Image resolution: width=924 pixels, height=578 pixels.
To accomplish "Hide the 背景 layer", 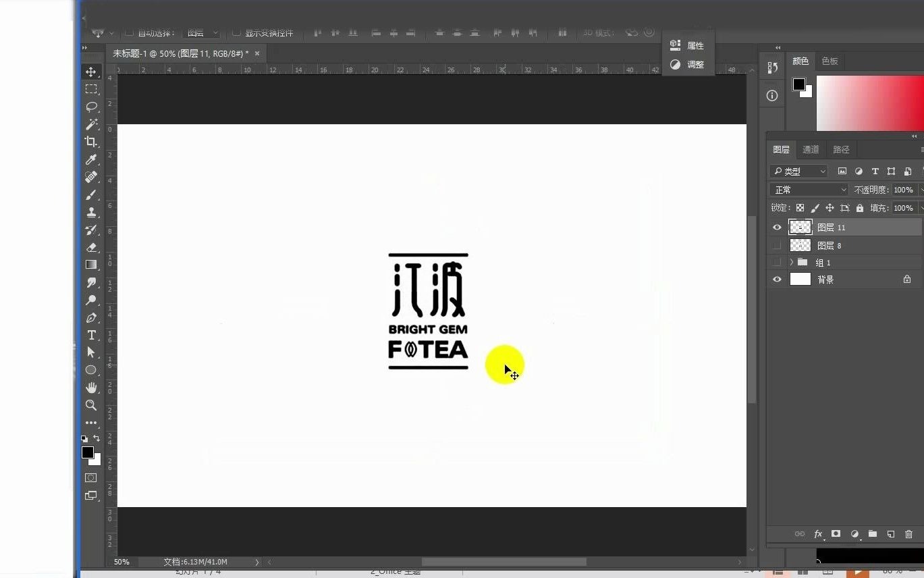I will pyautogui.click(x=777, y=280).
